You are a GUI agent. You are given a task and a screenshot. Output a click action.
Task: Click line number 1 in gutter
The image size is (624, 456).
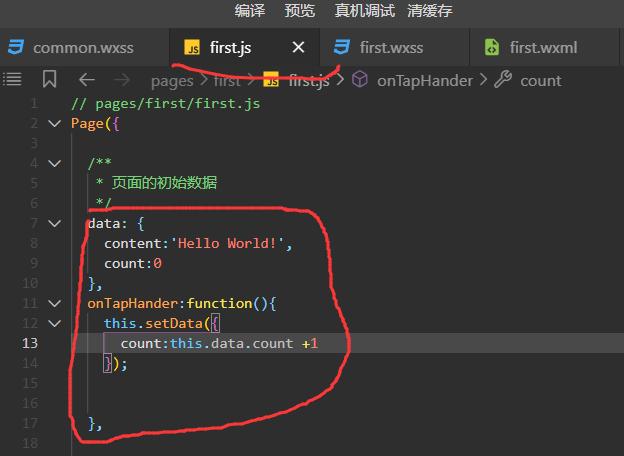click(x=34, y=104)
